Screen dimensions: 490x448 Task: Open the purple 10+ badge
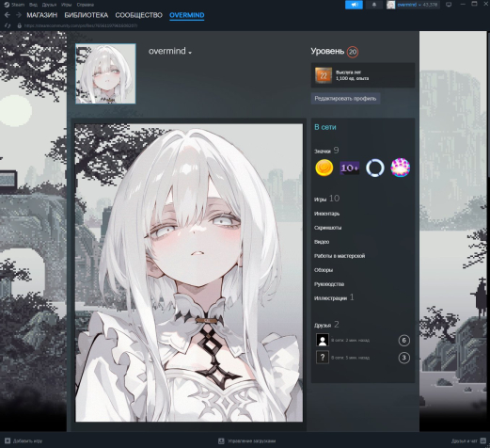pos(350,168)
